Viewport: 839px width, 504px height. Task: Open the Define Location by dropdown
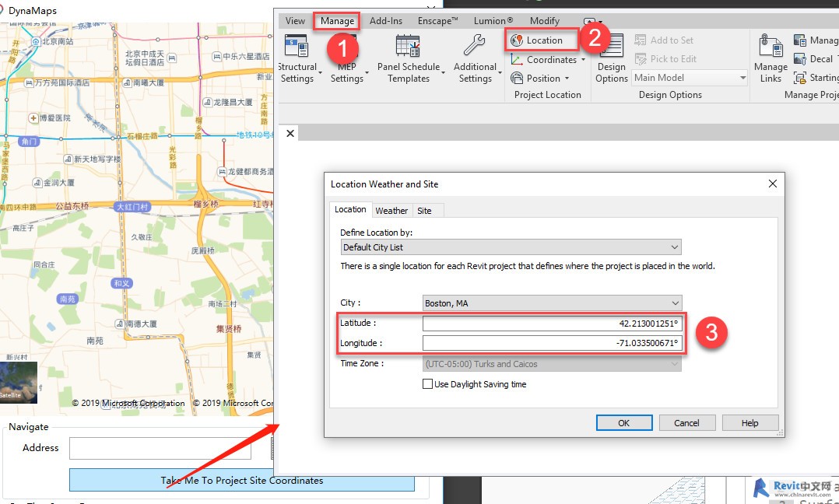coord(511,247)
